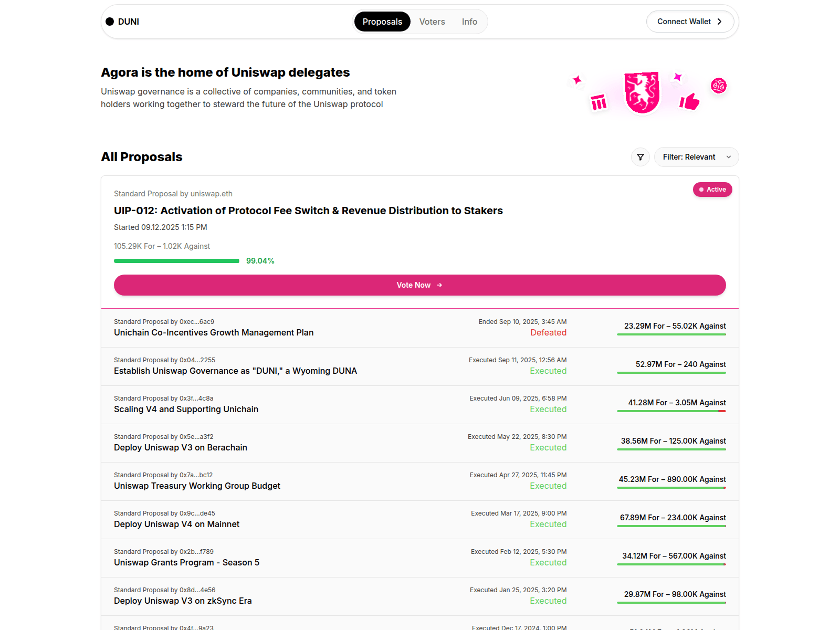840x630 pixels.
Task: Click Standard Proposal by 0x2b...f789
Action: pos(164,552)
